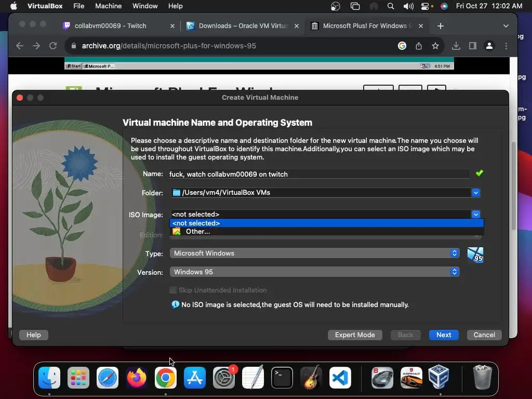The image size is (532, 399).
Task: Share this page from Chrome toolbar
Action: tap(419, 46)
